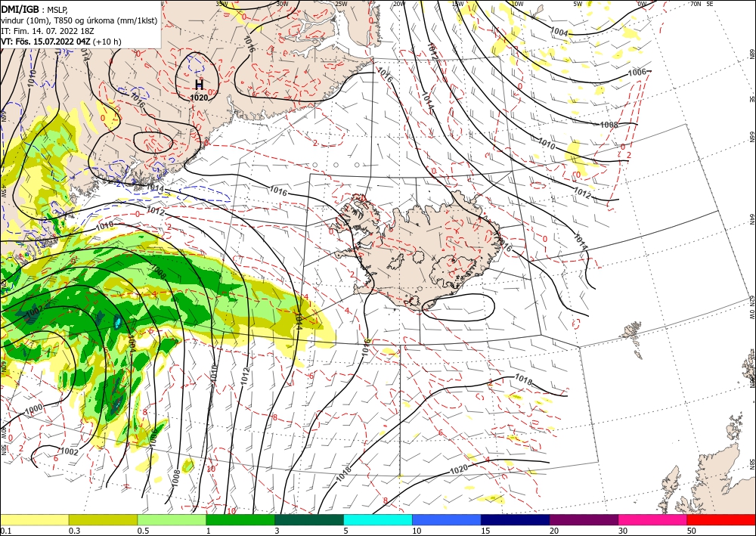Click the 'IT: Fim. 14. 07. 2022 18Z' line

coord(47,31)
